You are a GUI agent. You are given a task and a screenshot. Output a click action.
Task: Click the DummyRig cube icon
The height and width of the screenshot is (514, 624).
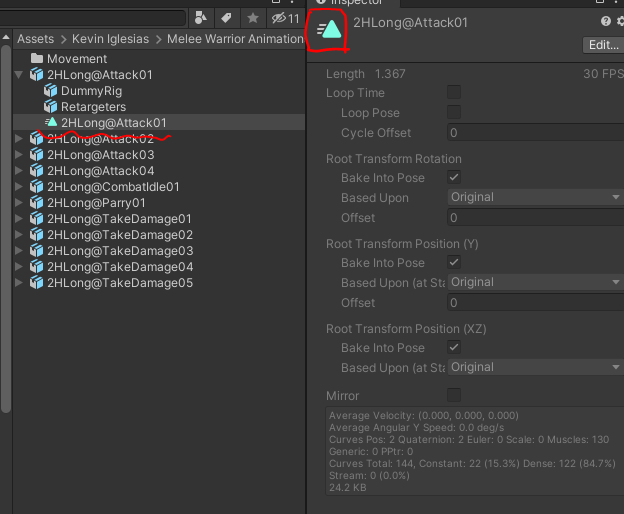point(51,91)
